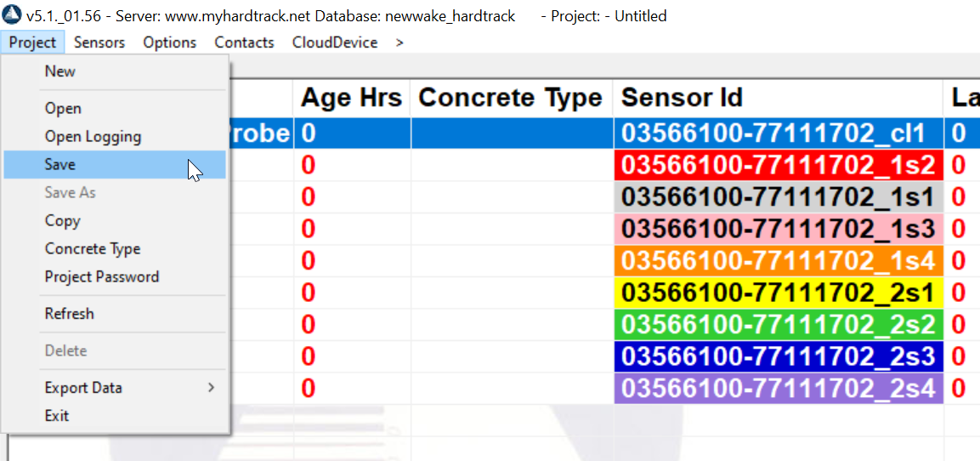Select dark blue sensor 03566100-77111702_2s3 cell
This screenshot has width=980, height=461.
tap(778, 356)
